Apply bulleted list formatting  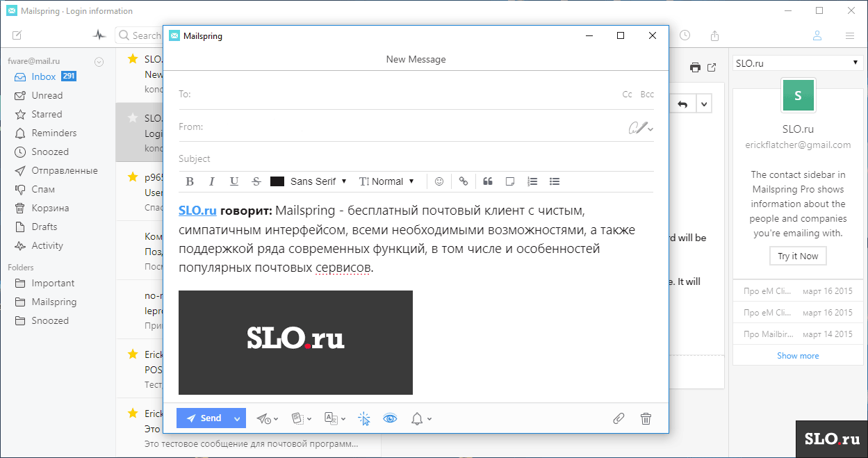tap(555, 181)
